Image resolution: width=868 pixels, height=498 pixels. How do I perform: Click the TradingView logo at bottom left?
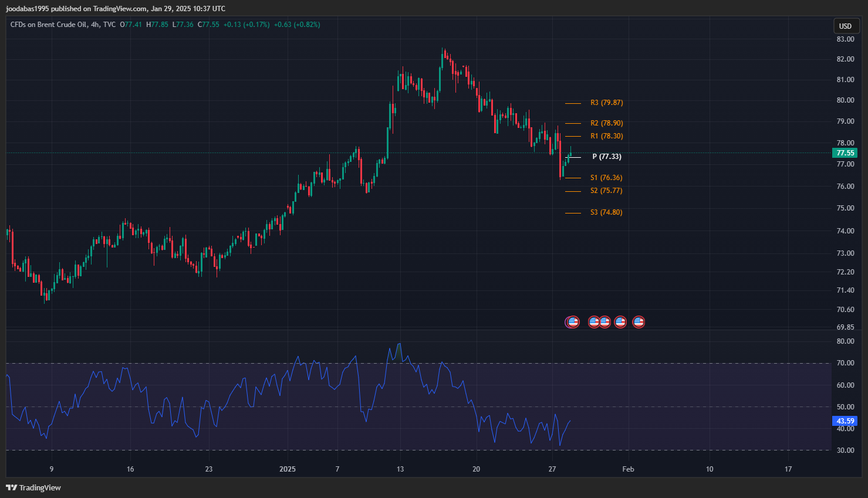coord(33,487)
